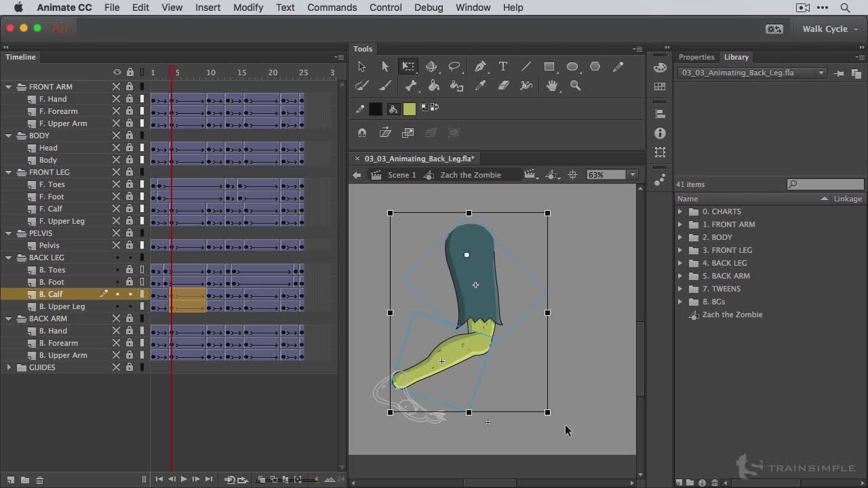This screenshot has height=488, width=868.
Task: Select the Line tool
Action: click(x=526, y=66)
